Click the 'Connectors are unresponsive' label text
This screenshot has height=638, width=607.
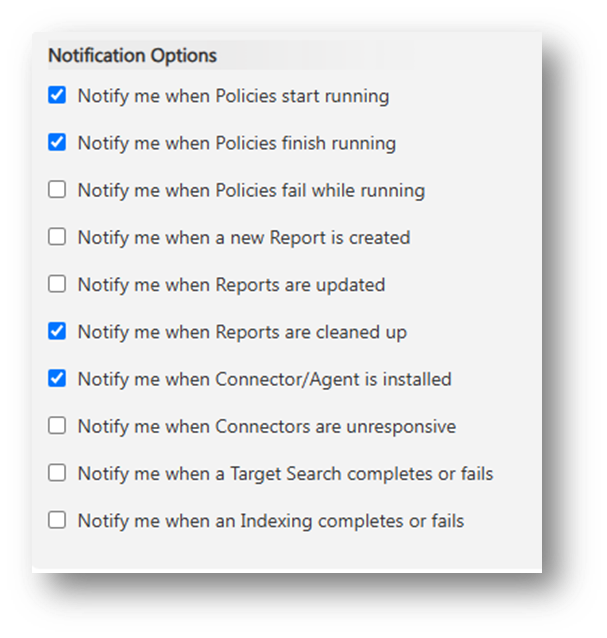[266, 426]
